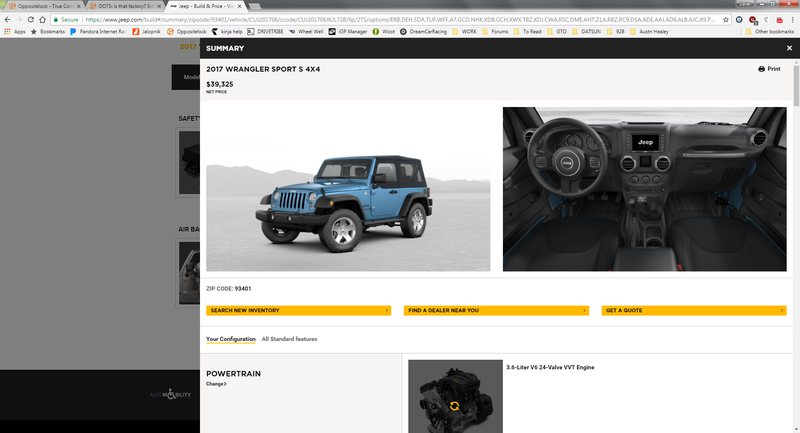Switch to the All Standard Features tab

pyautogui.click(x=289, y=339)
